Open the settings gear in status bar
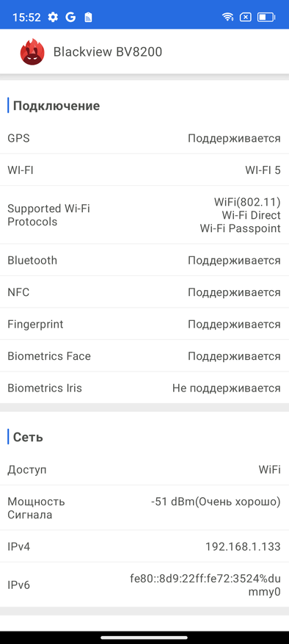Viewport: 289px width, 644px height. pos(53,17)
